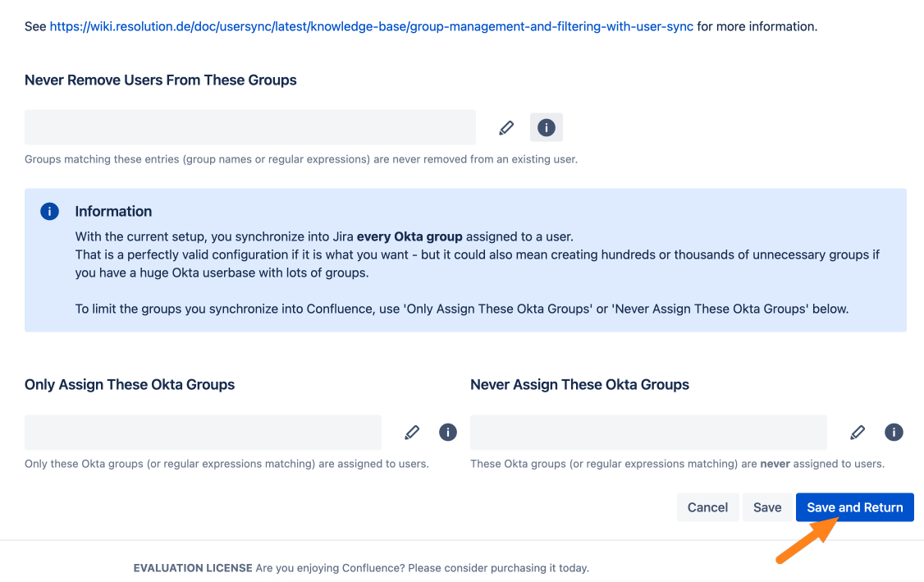This screenshot has height=582, width=924.
Task: Show info for Never Remove Users groups
Action: click(x=547, y=128)
